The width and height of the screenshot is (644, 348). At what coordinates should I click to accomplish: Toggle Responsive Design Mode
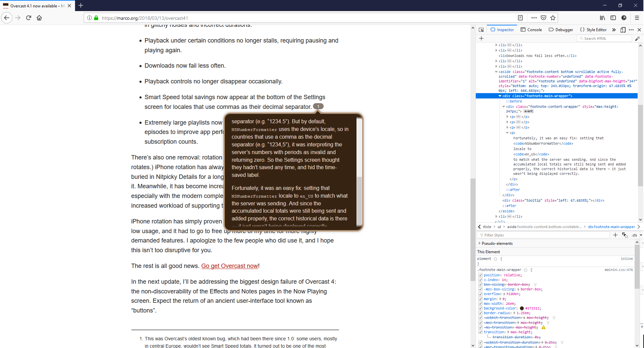point(623,29)
